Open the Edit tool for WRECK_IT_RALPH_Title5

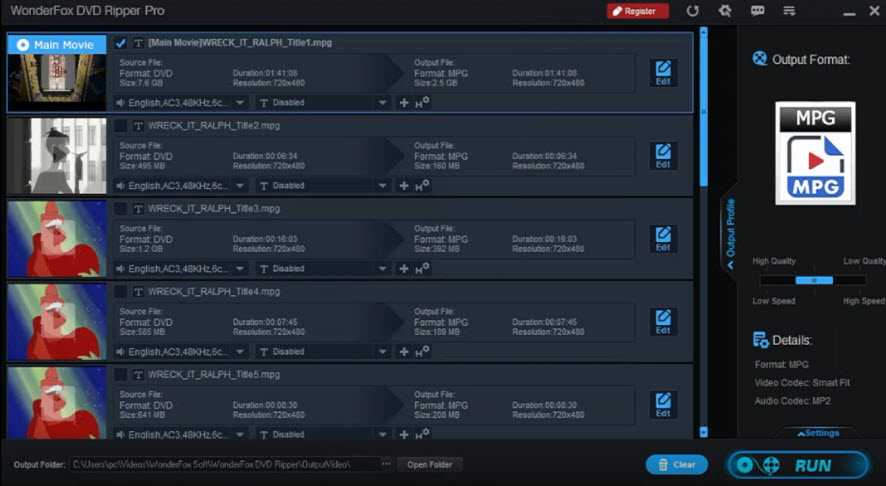663,405
